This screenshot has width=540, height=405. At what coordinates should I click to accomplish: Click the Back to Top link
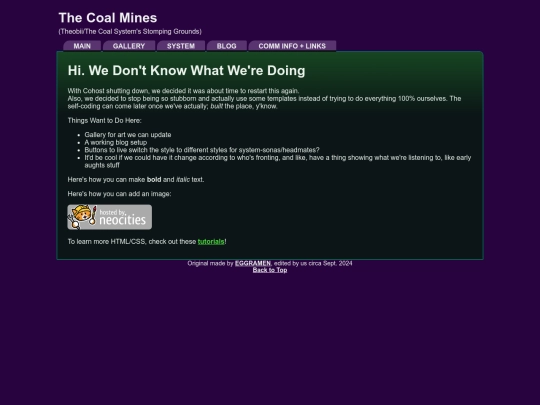click(270, 270)
